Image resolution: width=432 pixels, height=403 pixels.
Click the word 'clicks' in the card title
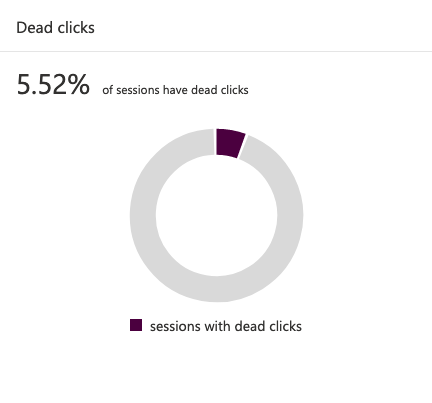pos(76,27)
